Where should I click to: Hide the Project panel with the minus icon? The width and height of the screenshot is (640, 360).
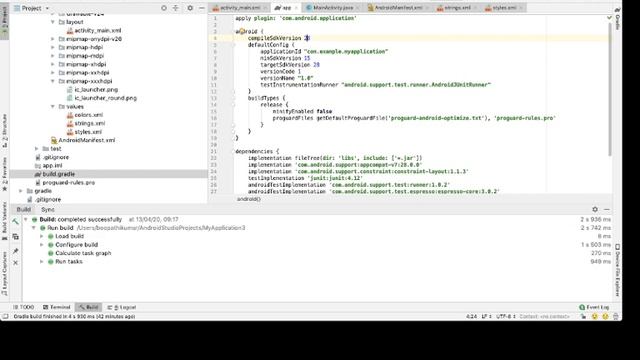pos(202,8)
